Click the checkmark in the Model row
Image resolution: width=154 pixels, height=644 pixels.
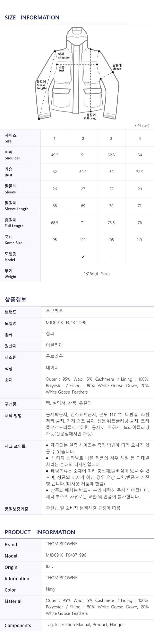click(83, 257)
